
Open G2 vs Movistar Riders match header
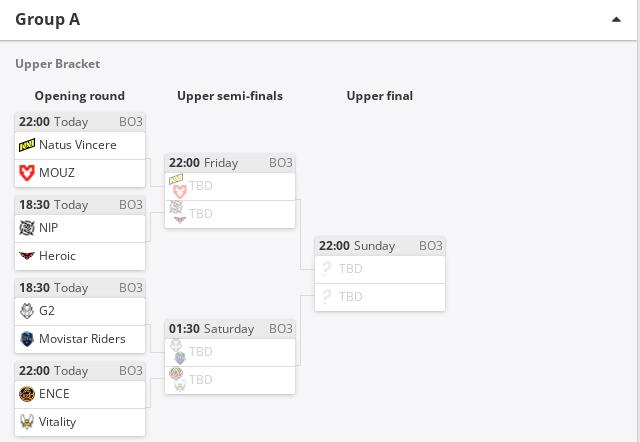point(80,288)
